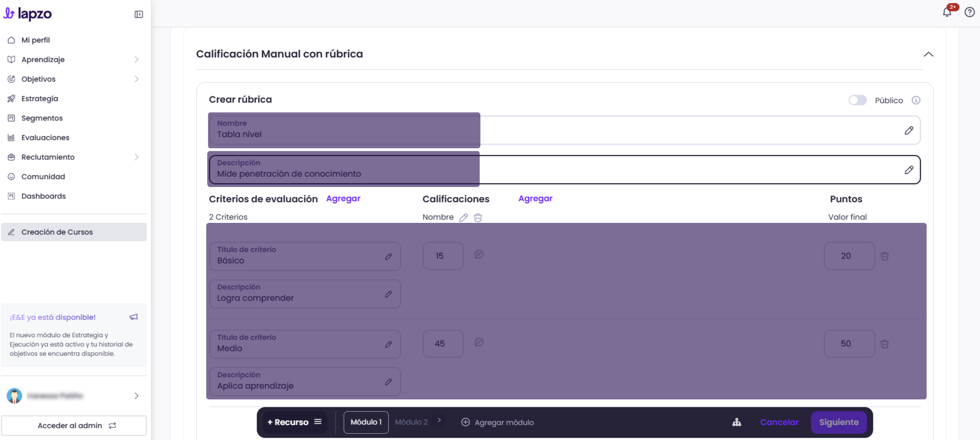Open the notifications bell
This screenshot has height=440, width=980.
tap(947, 12)
